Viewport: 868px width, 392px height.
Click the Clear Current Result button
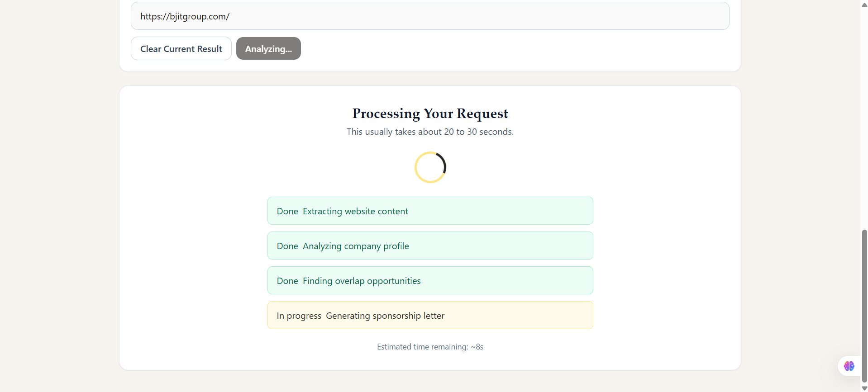(x=181, y=49)
